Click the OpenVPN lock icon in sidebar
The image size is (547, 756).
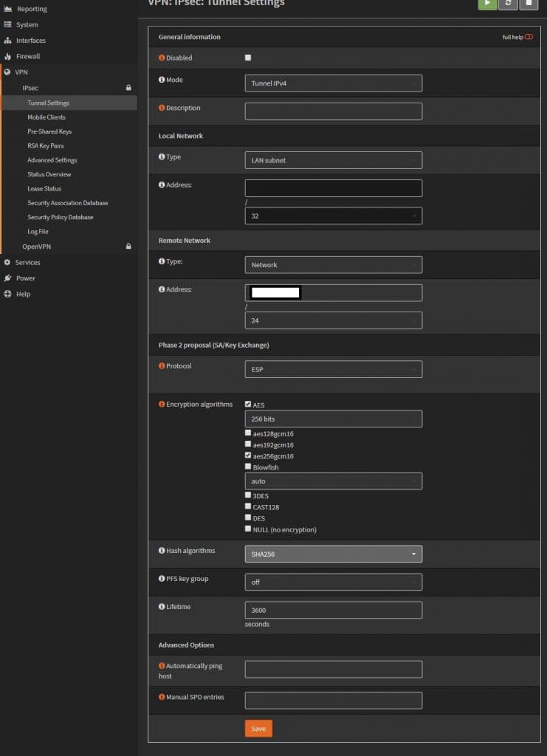[128, 247]
